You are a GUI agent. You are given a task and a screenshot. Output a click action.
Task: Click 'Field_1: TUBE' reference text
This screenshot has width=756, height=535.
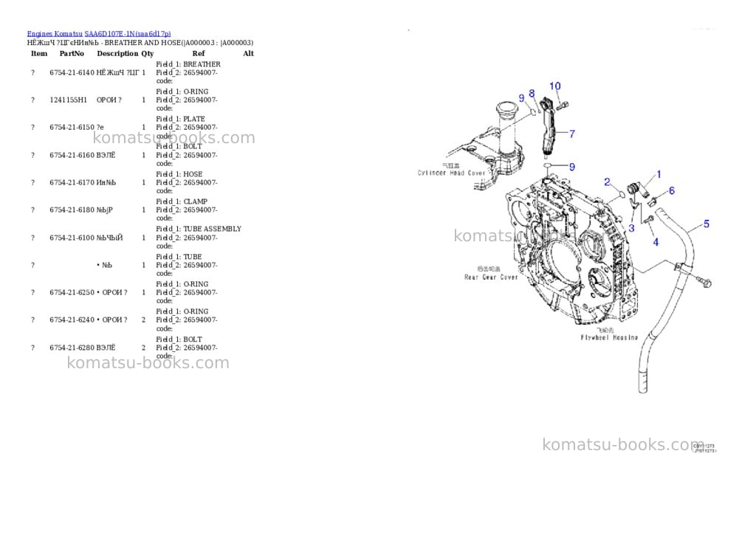[x=179, y=257]
